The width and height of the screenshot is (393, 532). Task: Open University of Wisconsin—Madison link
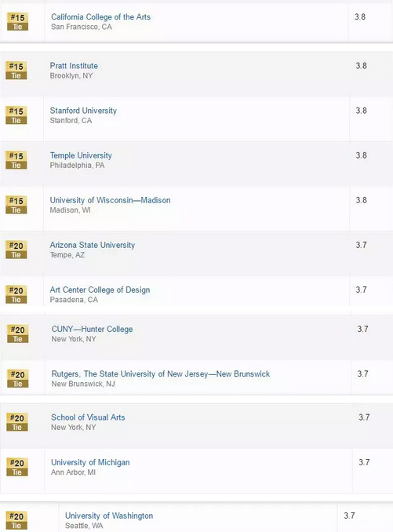tap(110, 200)
